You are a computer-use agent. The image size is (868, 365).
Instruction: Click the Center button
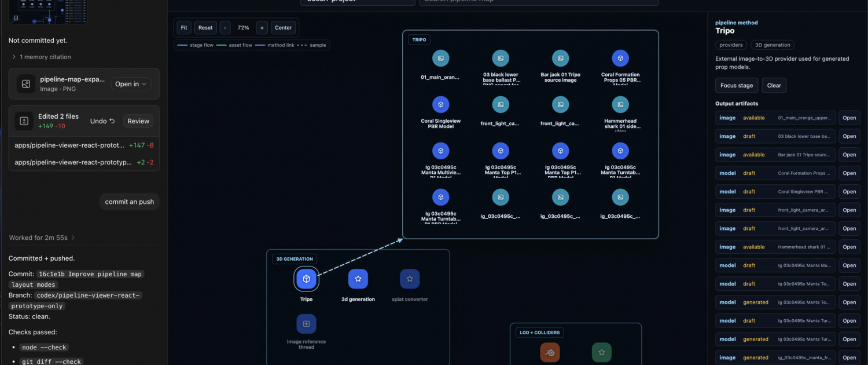(284, 28)
